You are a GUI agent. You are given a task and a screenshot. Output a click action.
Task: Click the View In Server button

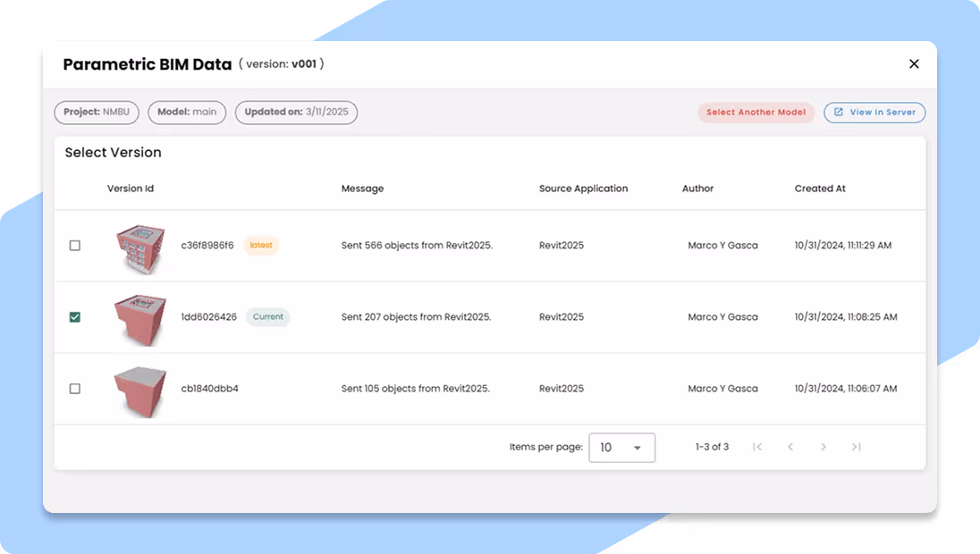pos(874,112)
